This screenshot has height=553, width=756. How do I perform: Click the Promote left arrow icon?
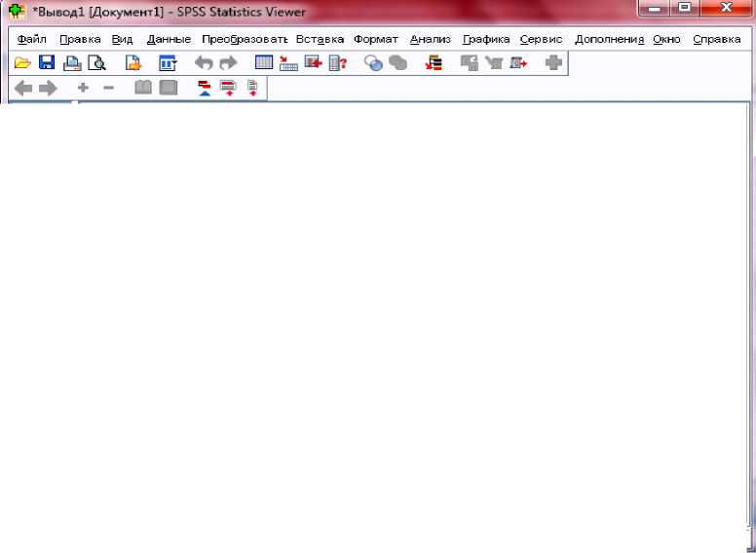tap(23, 89)
